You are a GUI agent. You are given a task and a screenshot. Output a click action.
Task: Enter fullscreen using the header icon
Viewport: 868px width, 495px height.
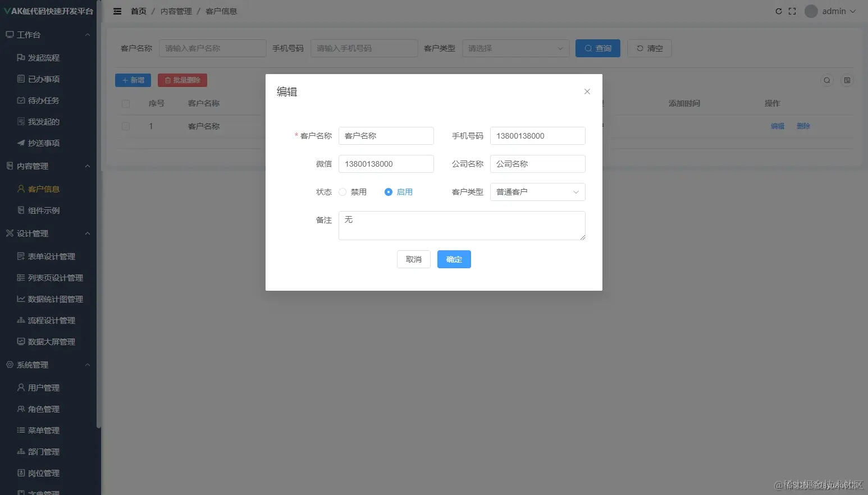(x=793, y=11)
